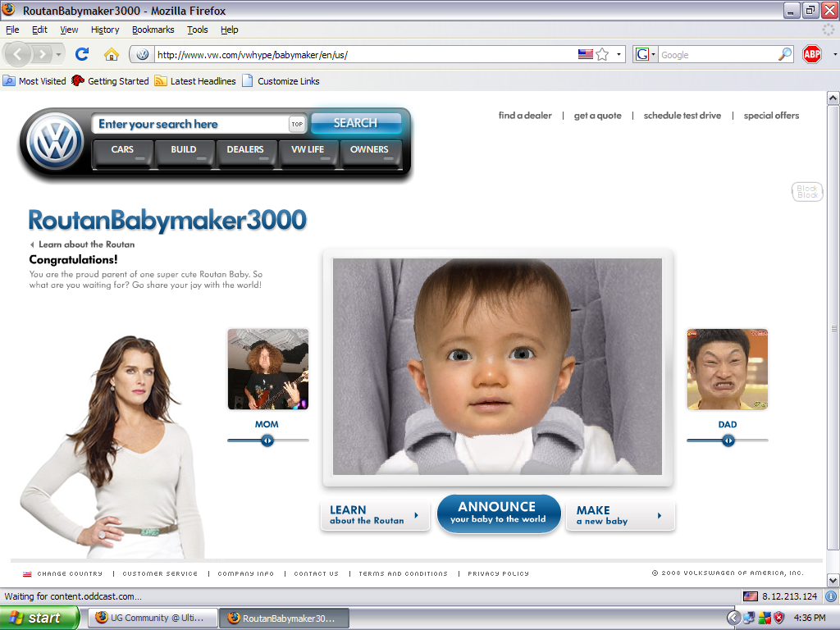Click the TERMS AND CONDITIONS footer link
The image size is (840, 630).
pyautogui.click(x=403, y=573)
